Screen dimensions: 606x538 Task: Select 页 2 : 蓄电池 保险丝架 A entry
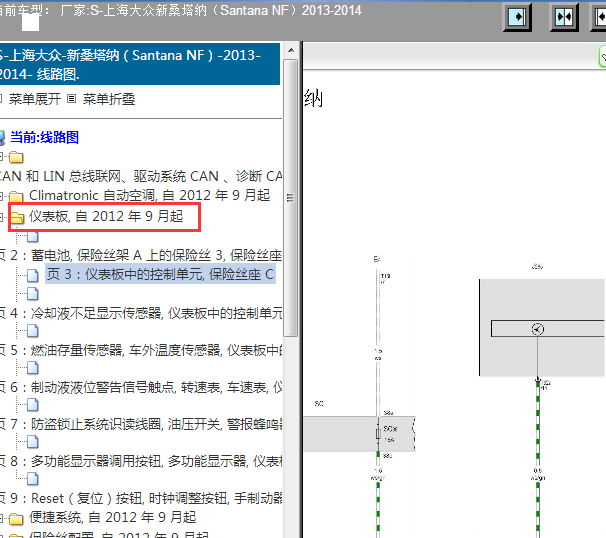point(141,255)
